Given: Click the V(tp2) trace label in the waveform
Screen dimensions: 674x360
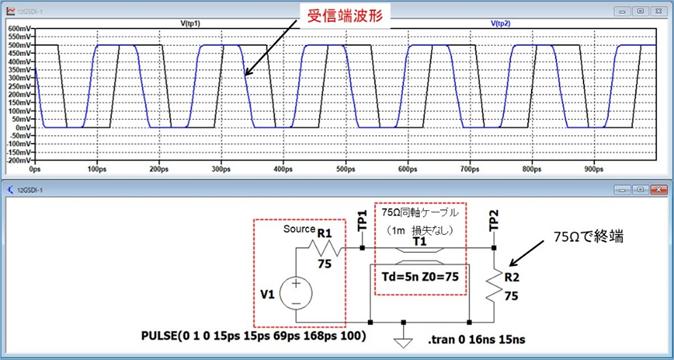Looking at the screenshot, I should pyautogui.click(x=500, y=24).
